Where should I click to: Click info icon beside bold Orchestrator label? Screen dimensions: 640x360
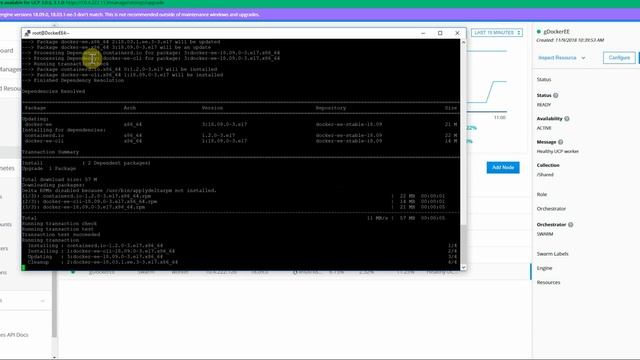click(571, 225)
